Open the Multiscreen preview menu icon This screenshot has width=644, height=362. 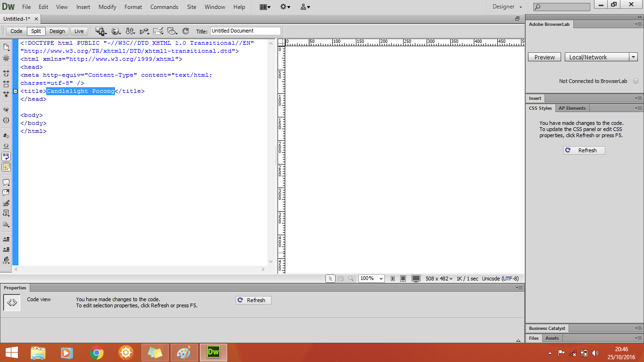(100, 31)
